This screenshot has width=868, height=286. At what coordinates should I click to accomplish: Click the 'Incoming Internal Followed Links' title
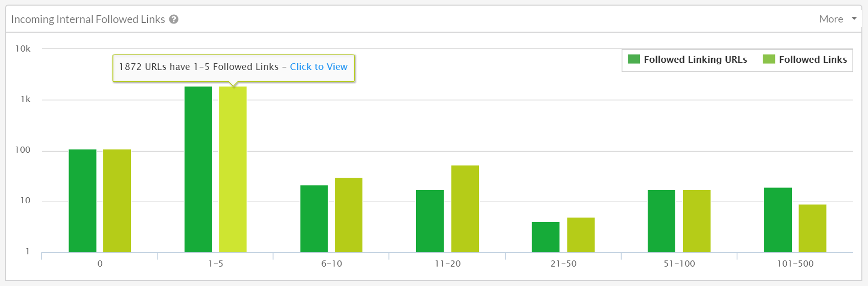(x=88, y=19)
